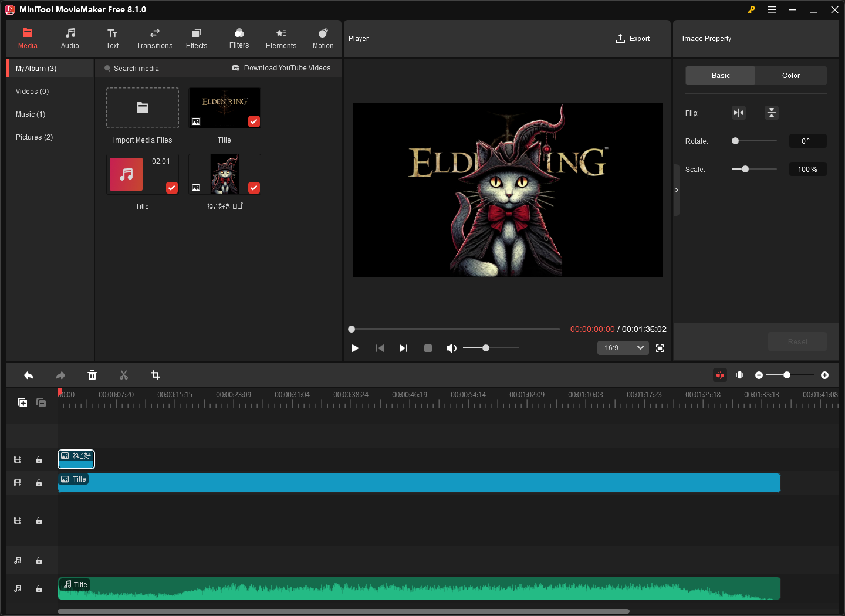Uncheck the Elden Ring Title image checkbox
The image size is (845, 616).
tap(254, 121)
